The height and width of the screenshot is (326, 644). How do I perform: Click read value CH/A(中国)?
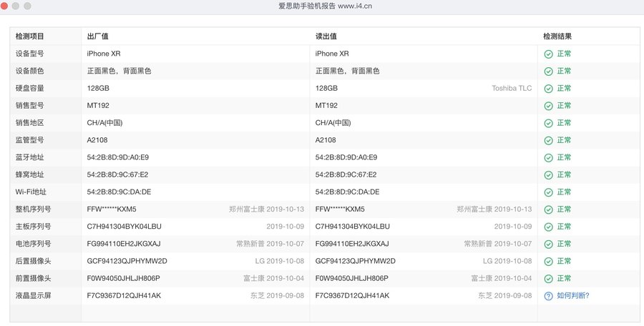(333, 123)
